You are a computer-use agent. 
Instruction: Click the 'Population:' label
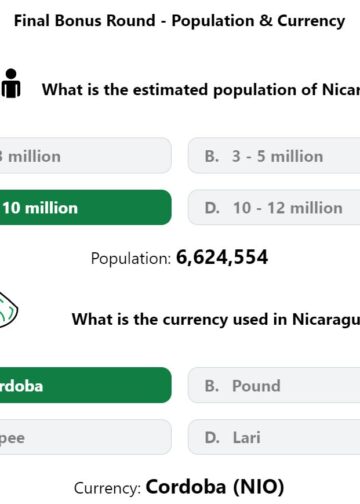pos(131,259)
